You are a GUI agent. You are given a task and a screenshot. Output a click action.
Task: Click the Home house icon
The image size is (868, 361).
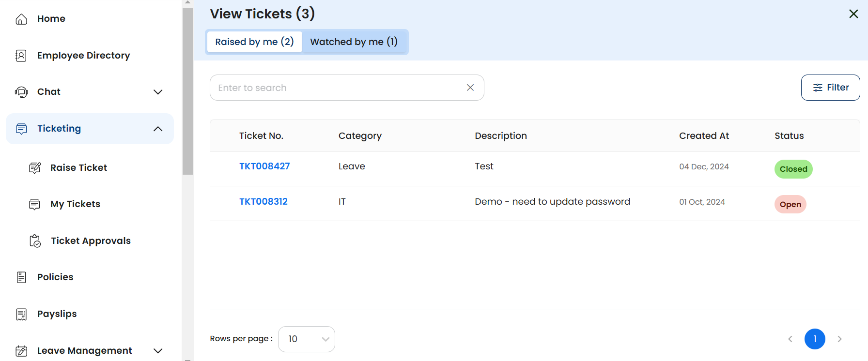[x=21, y=19]
